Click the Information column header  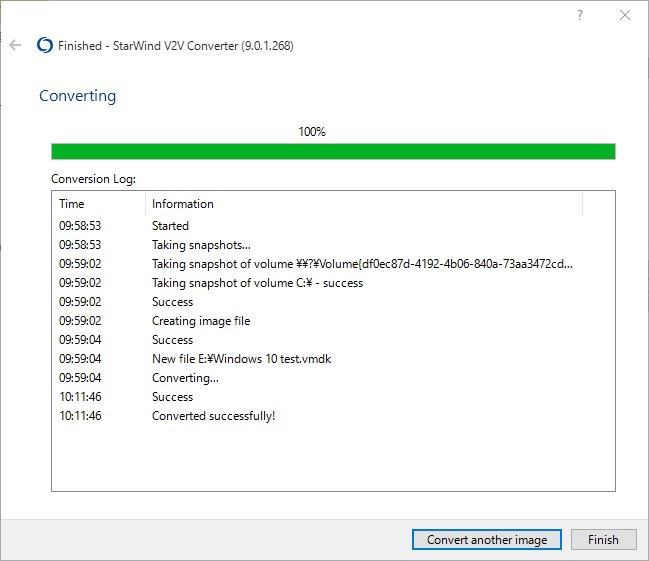click(x=364, y=204)
